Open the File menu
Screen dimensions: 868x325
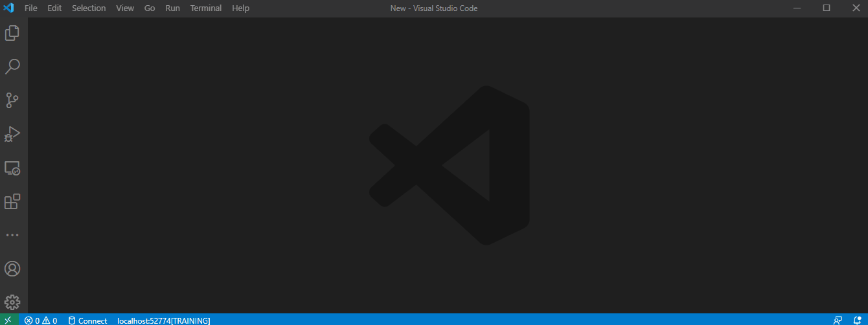30,8
